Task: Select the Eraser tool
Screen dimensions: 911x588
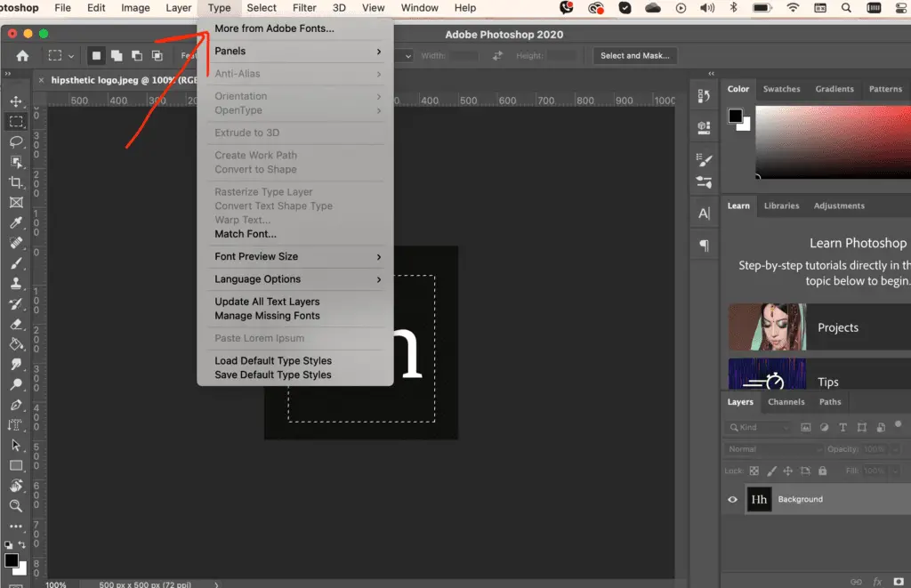Action: tap(16, 324)
